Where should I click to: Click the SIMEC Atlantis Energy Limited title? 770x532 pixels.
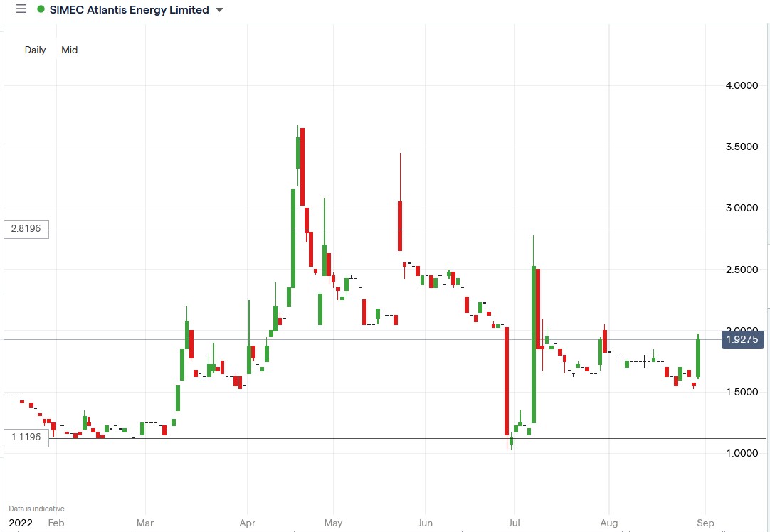pos(128,10)
